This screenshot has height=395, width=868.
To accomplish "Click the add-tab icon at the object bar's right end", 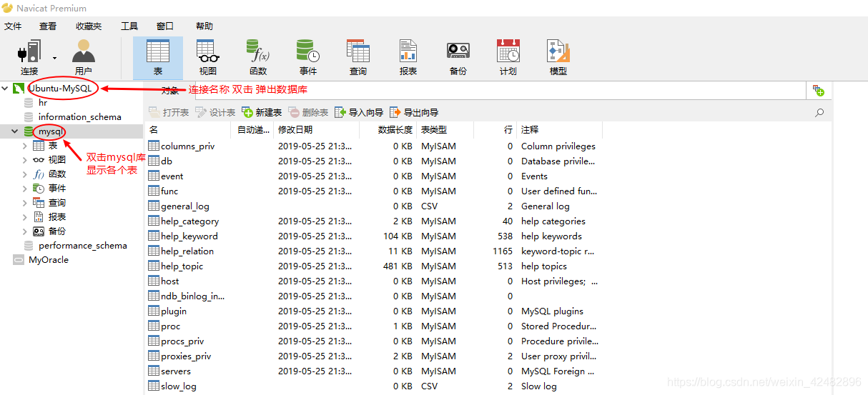I will pyautogui.click(x=819, y=90).
